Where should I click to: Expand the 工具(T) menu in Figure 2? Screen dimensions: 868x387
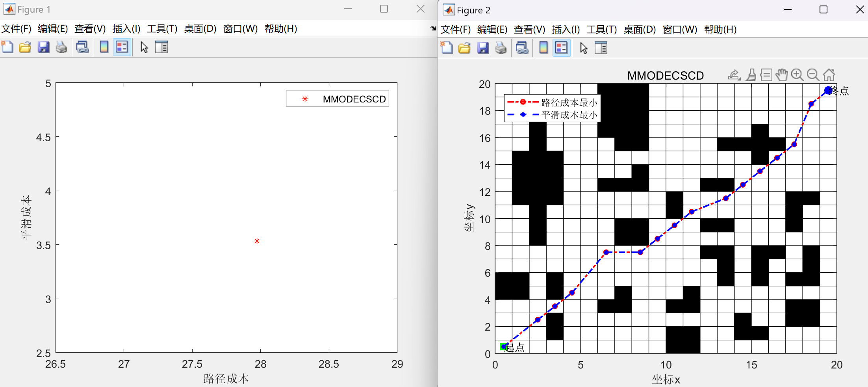(x=601, y=30)
